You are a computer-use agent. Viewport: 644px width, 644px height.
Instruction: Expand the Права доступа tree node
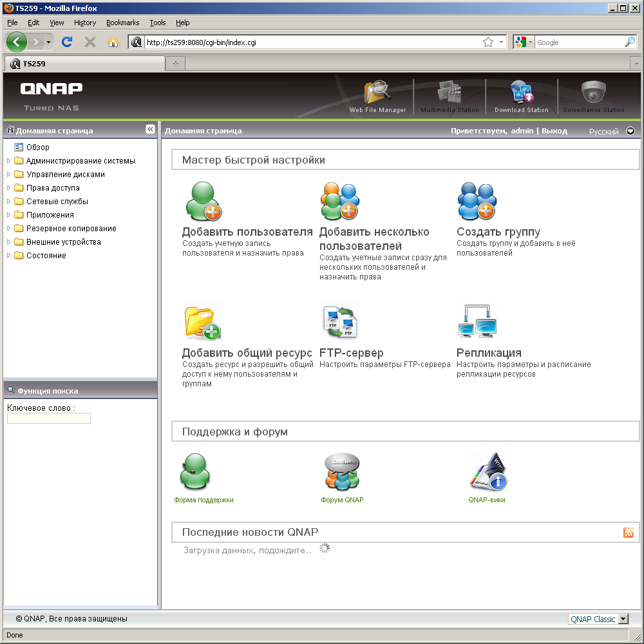pyautogui.click(x=8, y=187)
